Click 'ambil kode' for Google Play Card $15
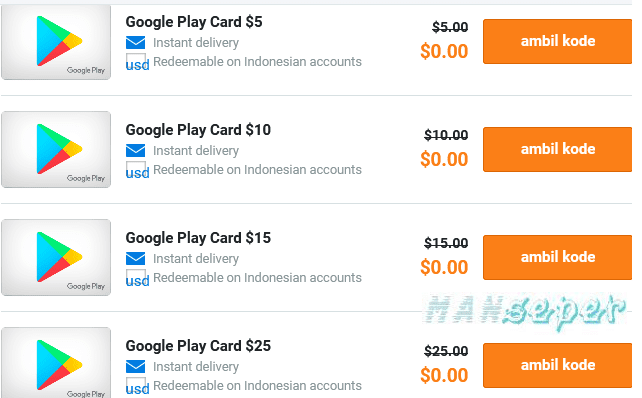The height and width of the screenshot is (398, 642). click(557, 258)
